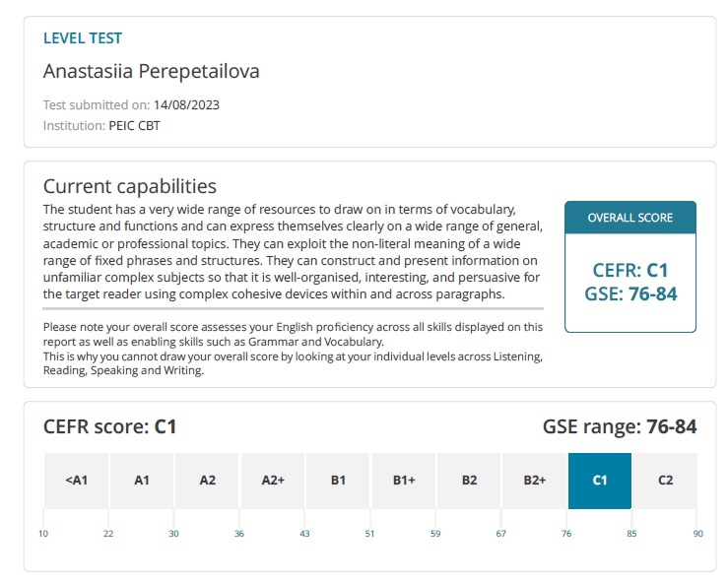The width and height of the screenshot is (728, 581).
Task: Select the B1+ level cell
Action: 404,481
